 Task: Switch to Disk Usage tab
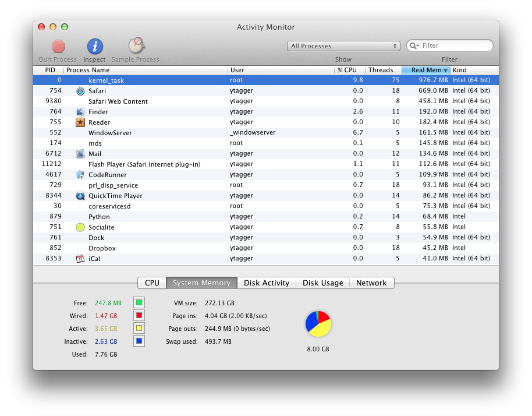tap(322, 283)
